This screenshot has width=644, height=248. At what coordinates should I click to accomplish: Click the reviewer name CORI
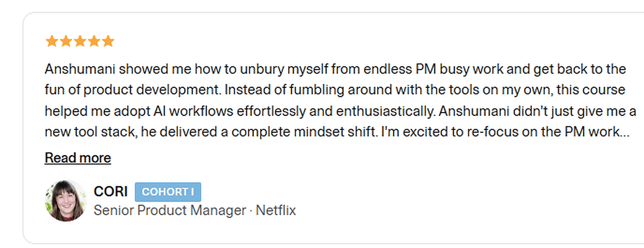[110, 192]
